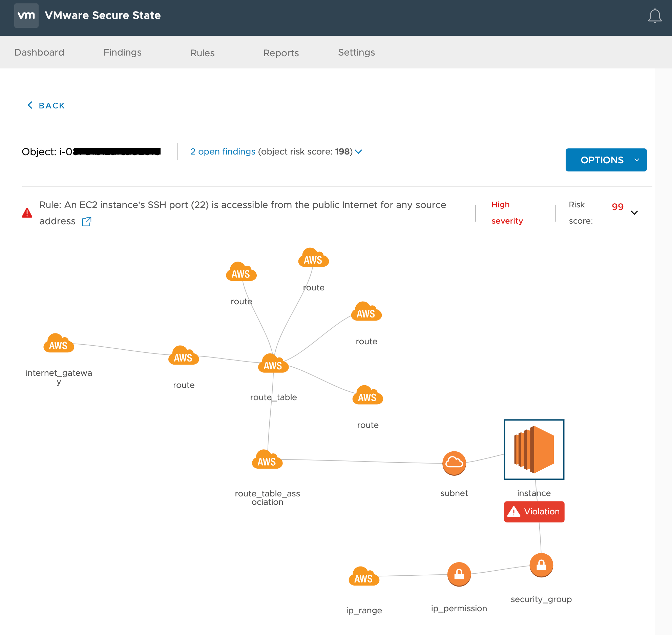672x635 pixels.
Task: Open the 2 open findings link
Action: coord(223,151)
